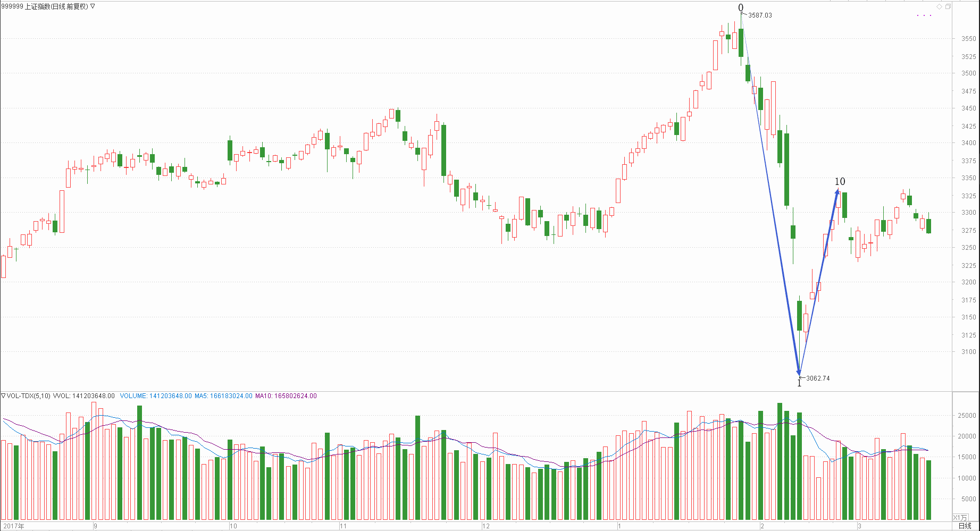Click the three purple dots marker
The image size is (980, 531).
tap(924, 15)
